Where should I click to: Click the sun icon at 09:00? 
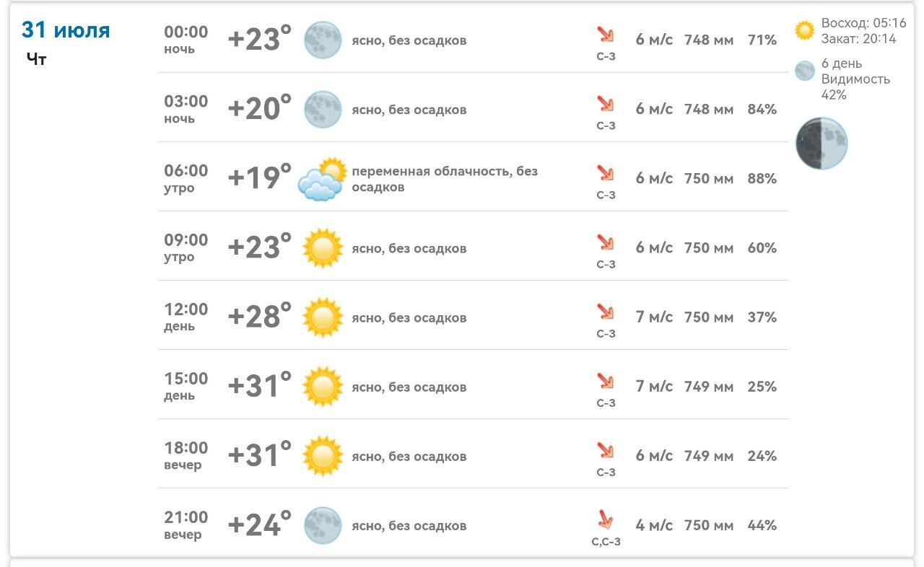(323, 248)
